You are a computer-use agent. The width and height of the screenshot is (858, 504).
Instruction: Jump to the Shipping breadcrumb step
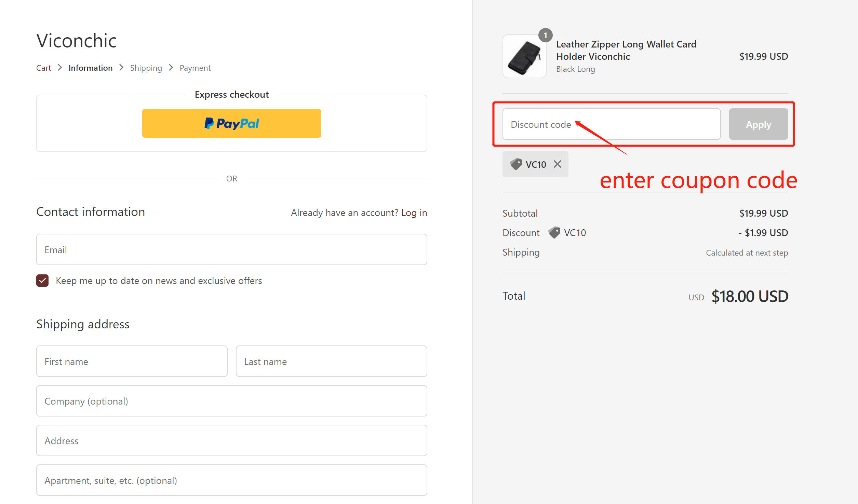[x=146, y=68]
